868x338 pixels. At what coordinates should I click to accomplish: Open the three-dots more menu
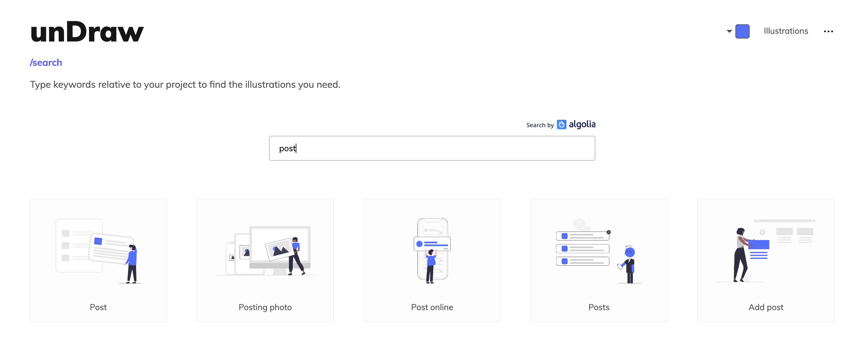point(828,32)
